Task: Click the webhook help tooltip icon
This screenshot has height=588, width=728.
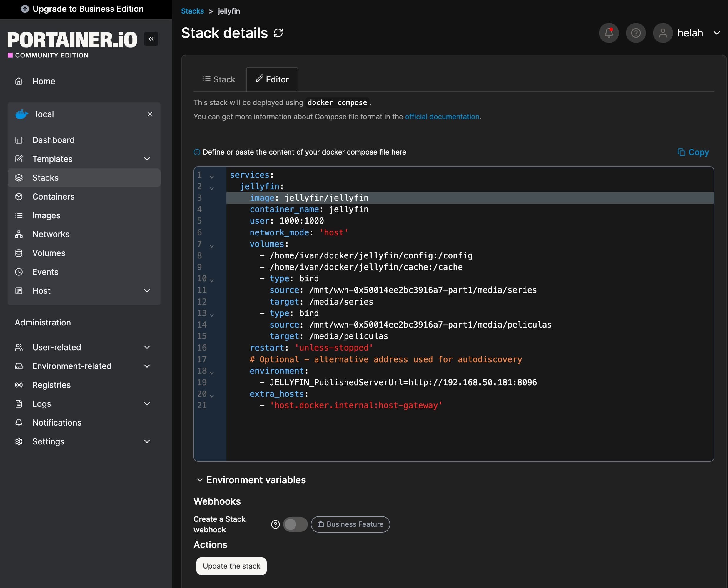Action: click(275, 524)
